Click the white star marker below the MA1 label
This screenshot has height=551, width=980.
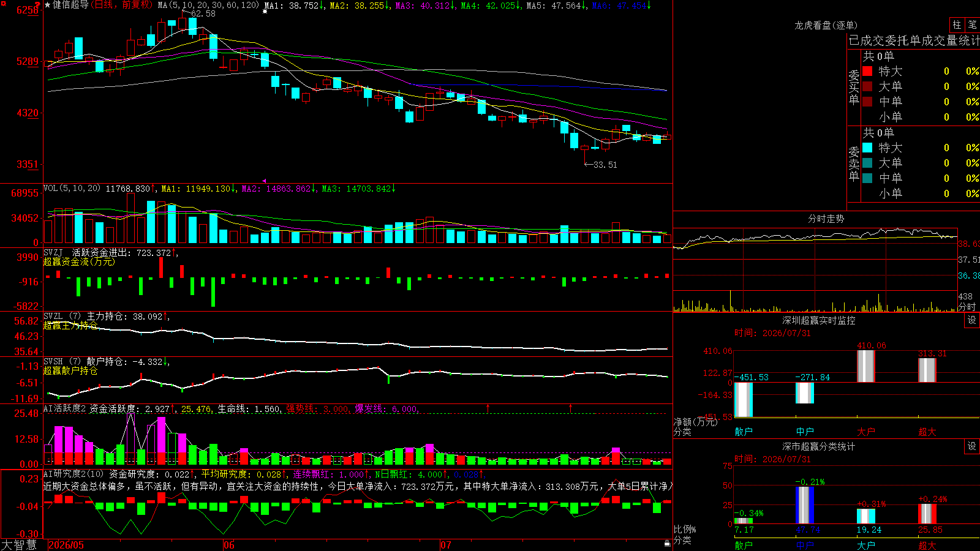265,12
